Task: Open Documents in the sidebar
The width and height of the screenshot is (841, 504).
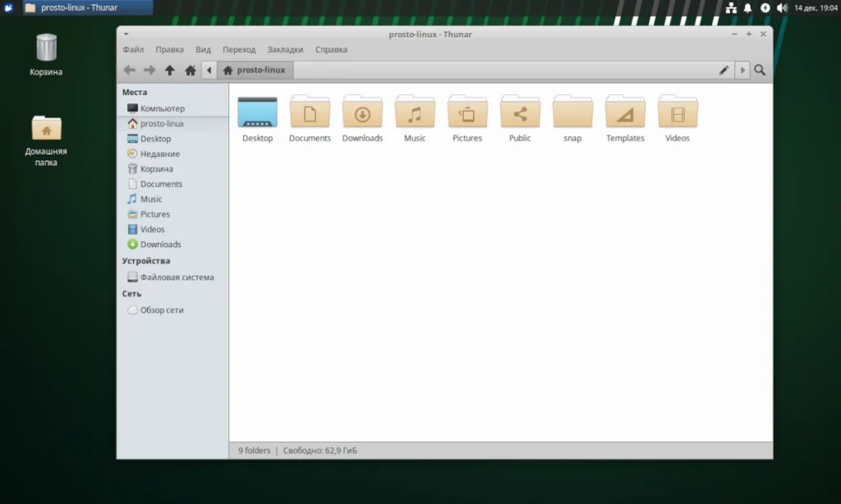Action: [172, 183]
